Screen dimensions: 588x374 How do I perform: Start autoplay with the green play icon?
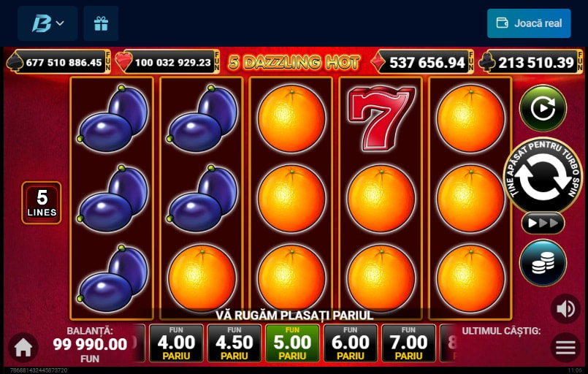click(x=543, y=108)
